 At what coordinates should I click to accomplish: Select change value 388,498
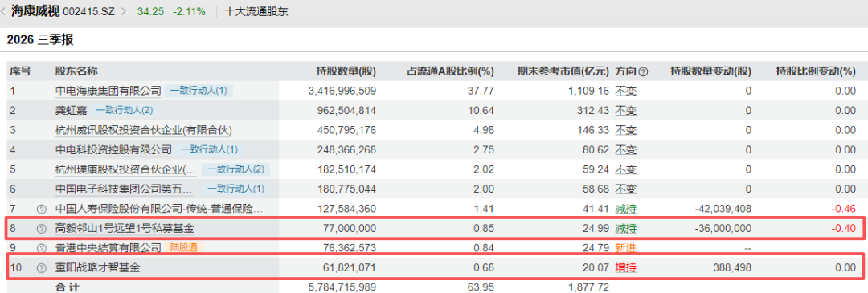click(x=731, y=268)
